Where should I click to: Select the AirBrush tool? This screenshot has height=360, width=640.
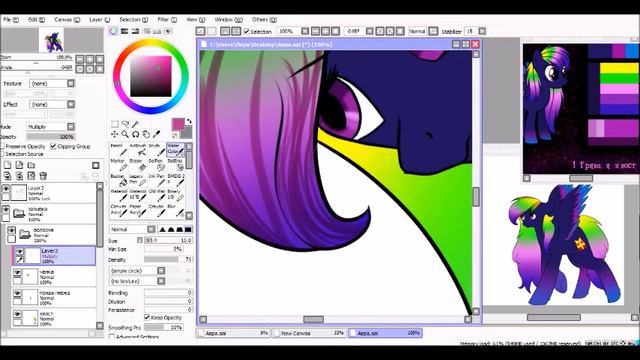(x=138, y=149)
